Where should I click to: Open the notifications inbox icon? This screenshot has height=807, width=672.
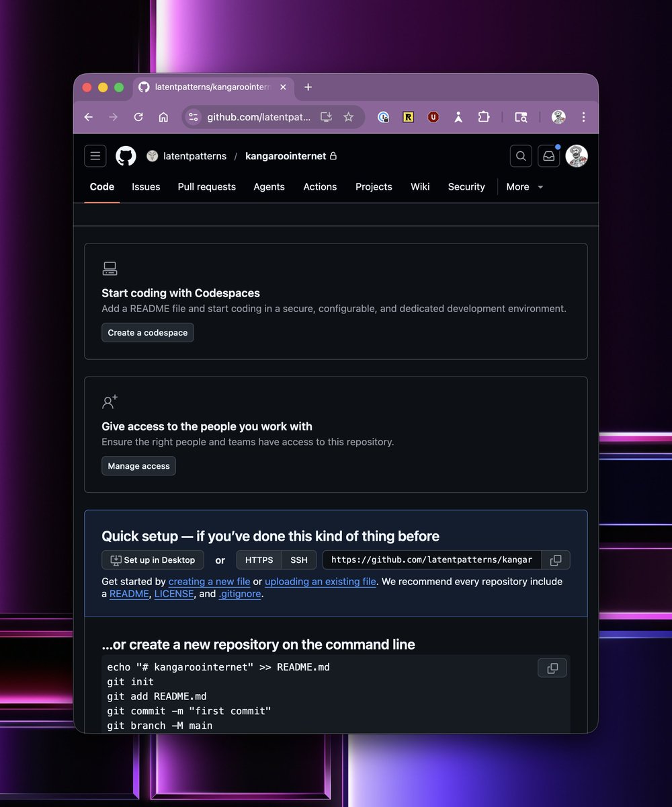click(x=549, y=156)
